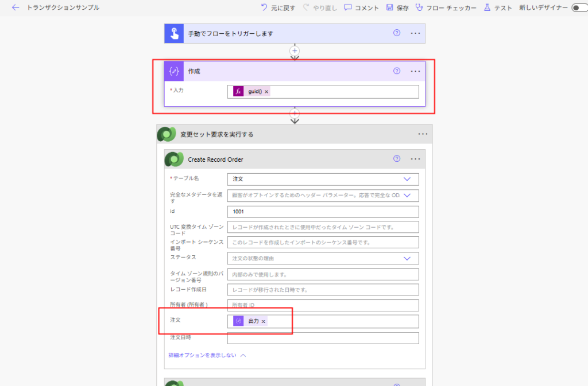Click the fx icon on the guid() token
Screen dimensions: 588x386
pyautogui.click(x=237, y=91)
